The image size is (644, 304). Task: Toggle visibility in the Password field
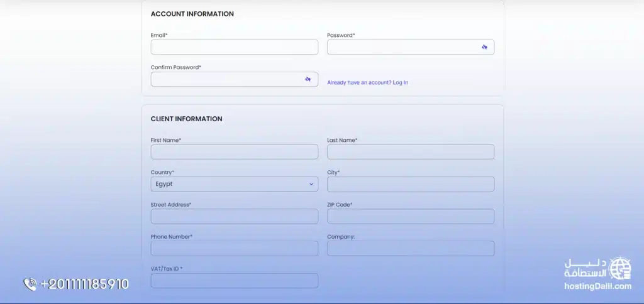point(485,47)
